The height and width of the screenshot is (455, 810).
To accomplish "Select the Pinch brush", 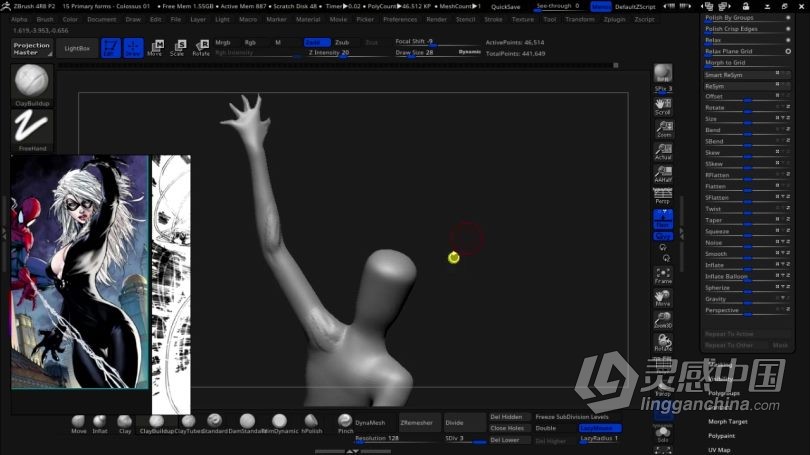I will (345, 424).
